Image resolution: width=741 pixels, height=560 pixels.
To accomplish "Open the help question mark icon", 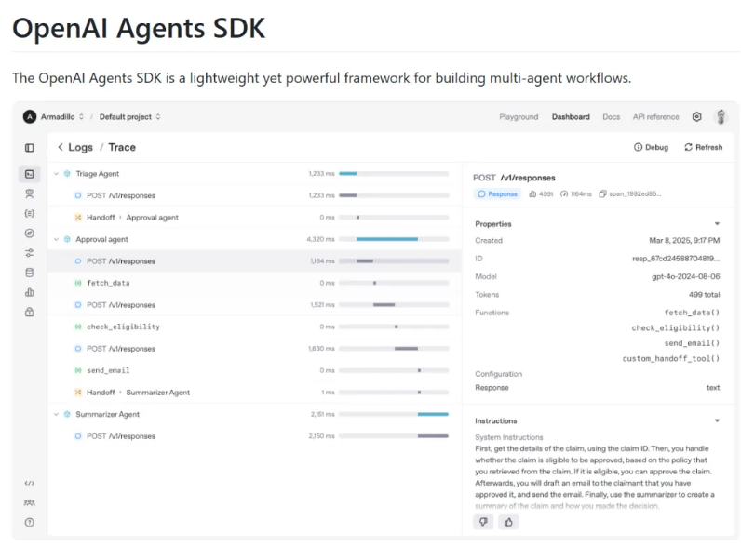I will click(x=29, y=523).
